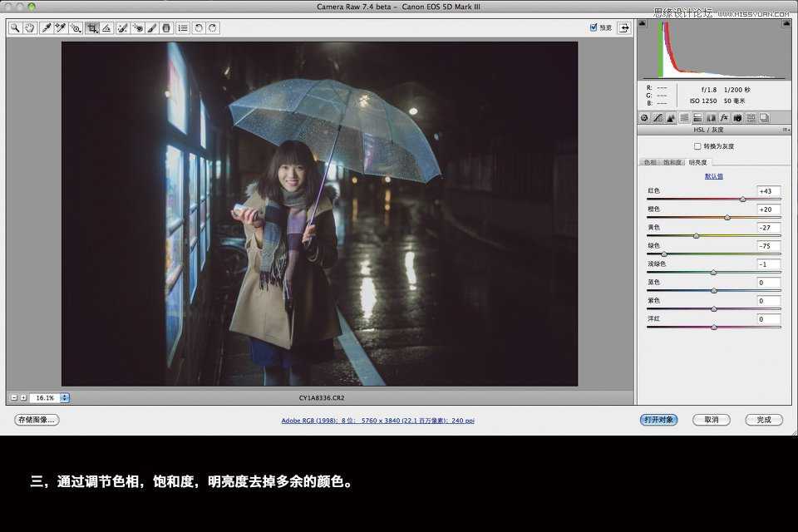Click the 默认值 defaults link
Viewport: 798px width, 532px height.
coord(712,175)
